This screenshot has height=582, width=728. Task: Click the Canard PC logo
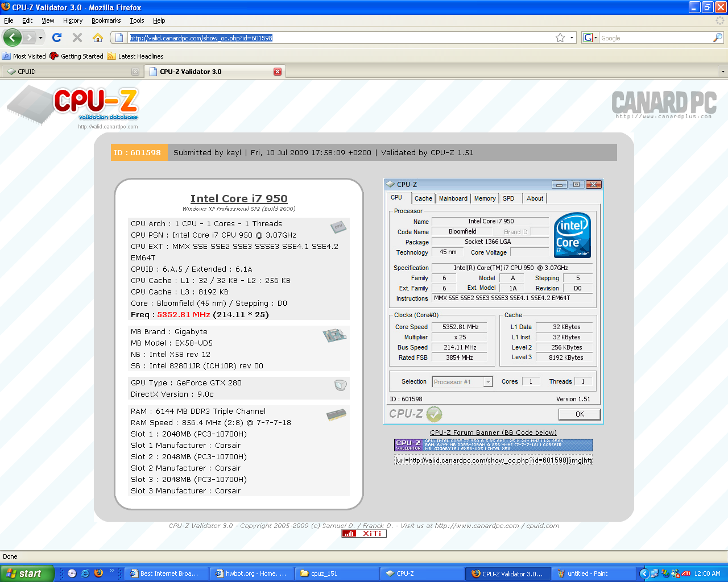tap(664, 105)
